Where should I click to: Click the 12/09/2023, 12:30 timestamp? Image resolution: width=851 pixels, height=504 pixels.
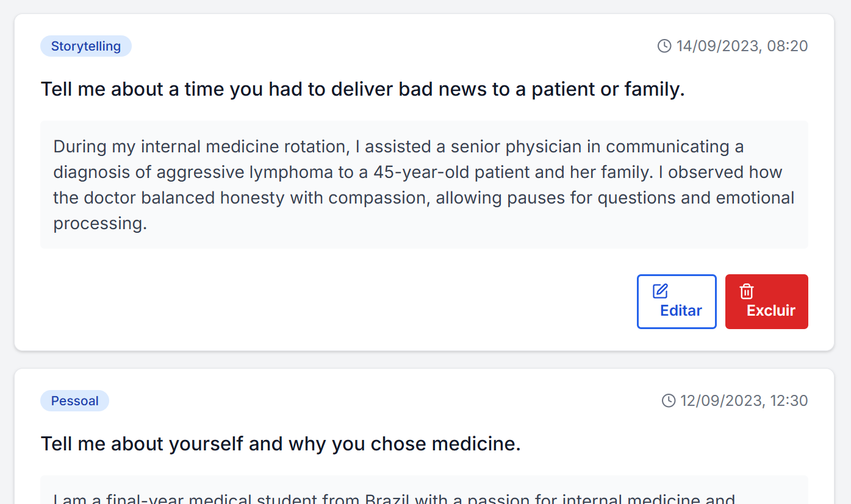tap(744, 400)
